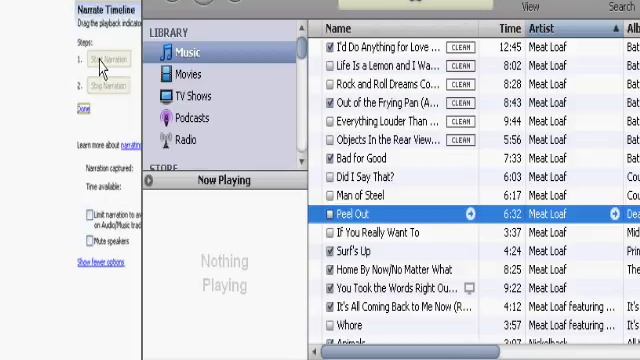Select It's All Coming Back to Me Now
The width and height of the screenshot is (640, 360).
[x=404, y=307]
